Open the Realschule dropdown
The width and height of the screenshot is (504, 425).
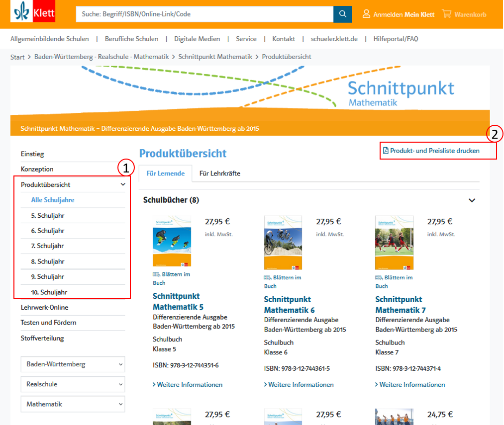coord(73,384)
